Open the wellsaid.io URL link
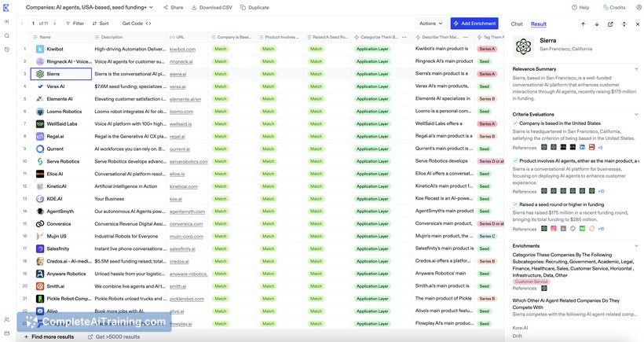Screen dimensions: 644x342 181,124
